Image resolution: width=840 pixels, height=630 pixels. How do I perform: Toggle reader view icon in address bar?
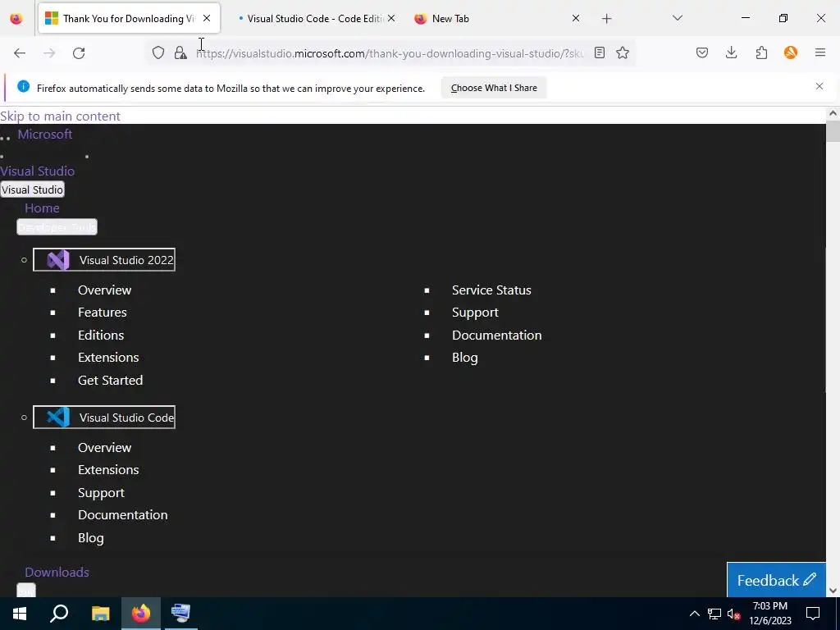coord(600,52)
